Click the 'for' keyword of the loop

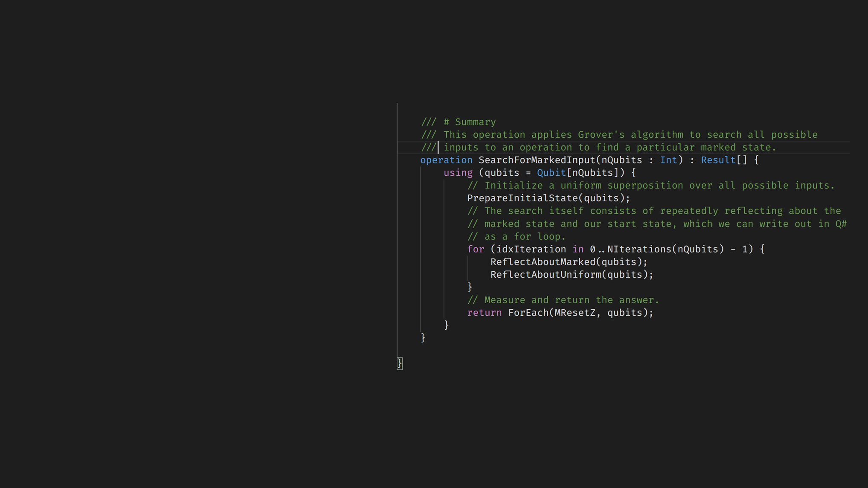(476, 249)
